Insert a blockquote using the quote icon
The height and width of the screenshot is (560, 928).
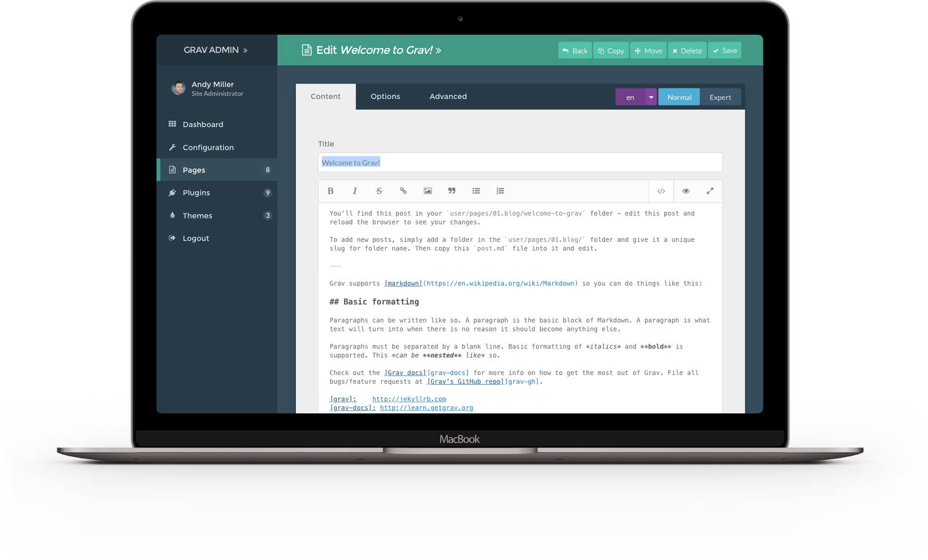pos(452,191)
